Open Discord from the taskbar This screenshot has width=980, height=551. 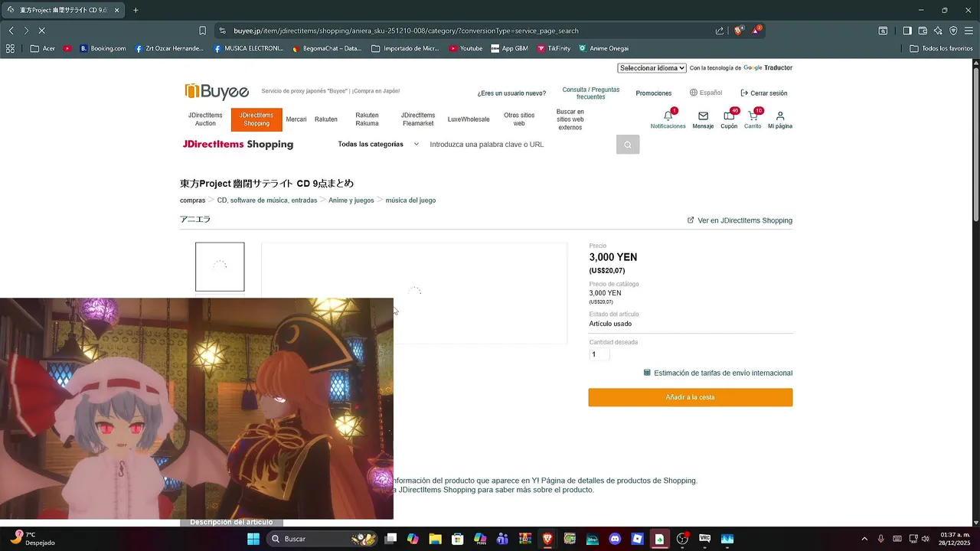coord(615,539)
